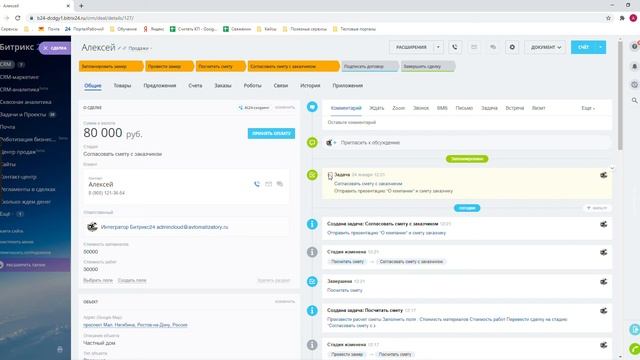Call contact Алексей via phone icon
This screenshot has width=640, height=360.
(x=257, y=184)
